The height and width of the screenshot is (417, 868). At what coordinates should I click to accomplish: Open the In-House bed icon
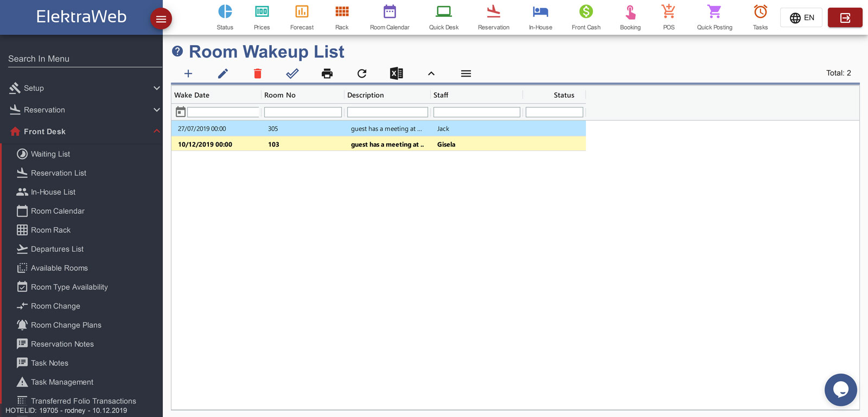pos(540,11)
